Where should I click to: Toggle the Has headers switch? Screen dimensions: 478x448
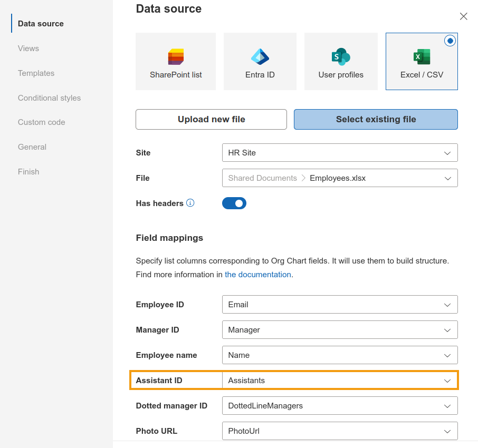click(234, 203)
